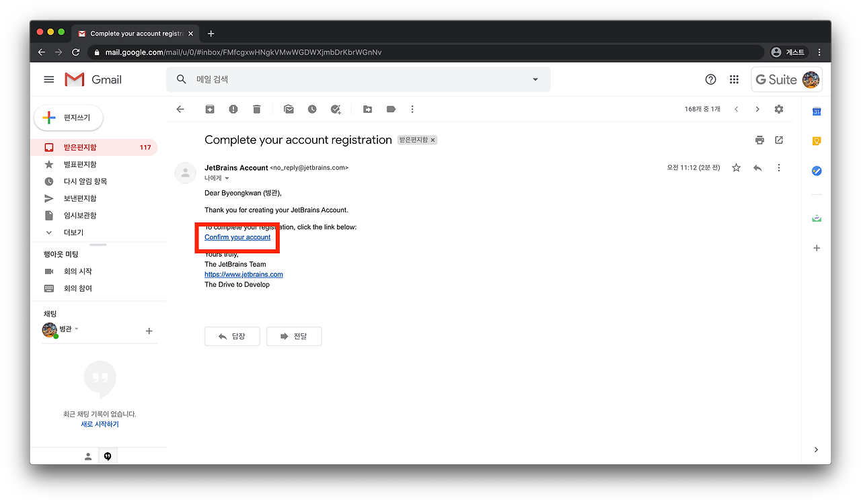The image size is (861, 504).
Task: Get add-ons plus icon in side panel
Action: point(817,248)
